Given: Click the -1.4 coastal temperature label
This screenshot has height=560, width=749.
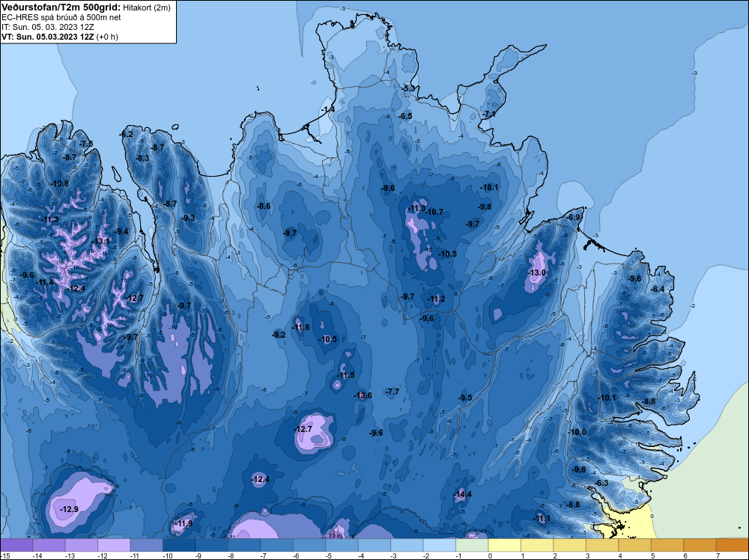Looking at the screenshot, I should pos(328,109).
